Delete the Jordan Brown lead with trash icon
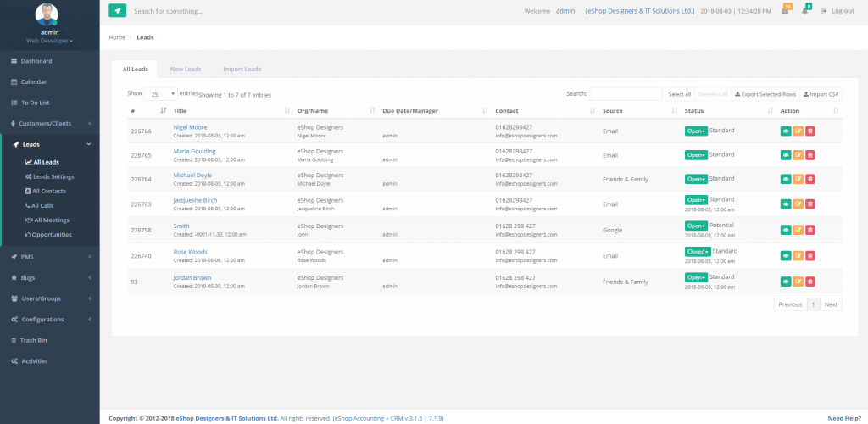The image size is (868, 424). pyautogui.click(x=810, y=281)
